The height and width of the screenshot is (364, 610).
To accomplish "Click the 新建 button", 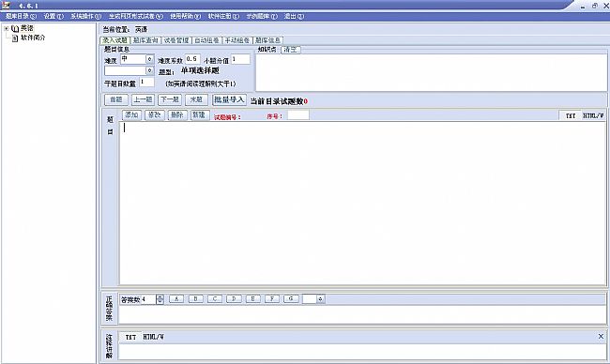I will click(199, 115).
